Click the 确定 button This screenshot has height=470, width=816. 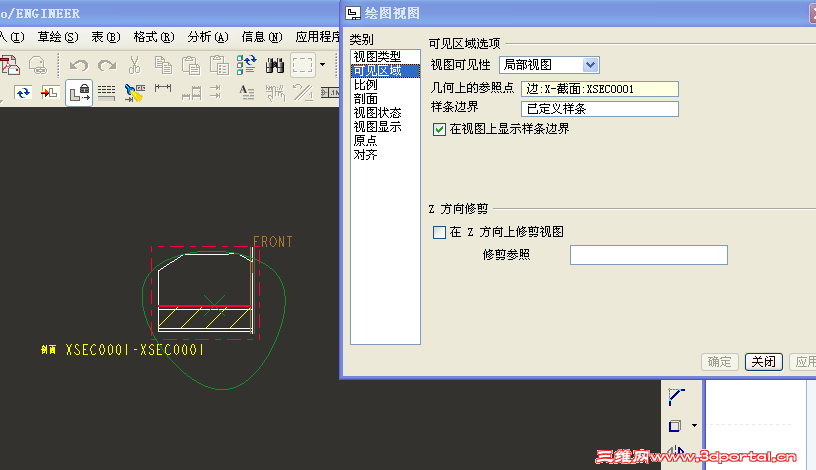pos(720,362)
